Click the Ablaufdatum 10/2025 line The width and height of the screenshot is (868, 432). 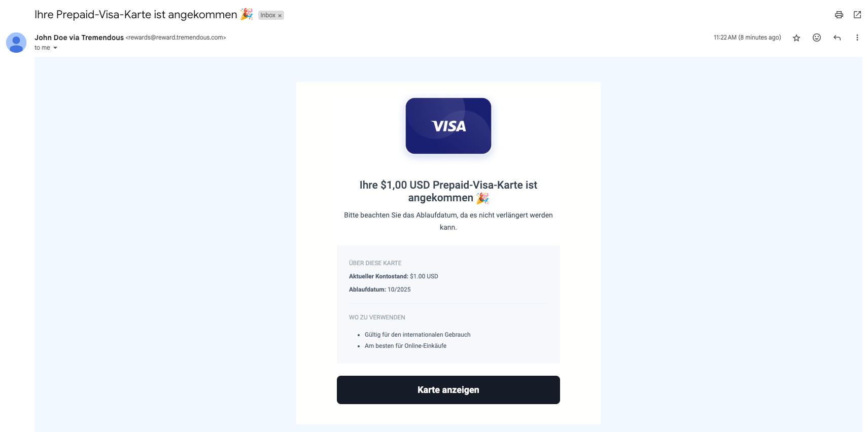pyautogui.click(x=379, y=290)
